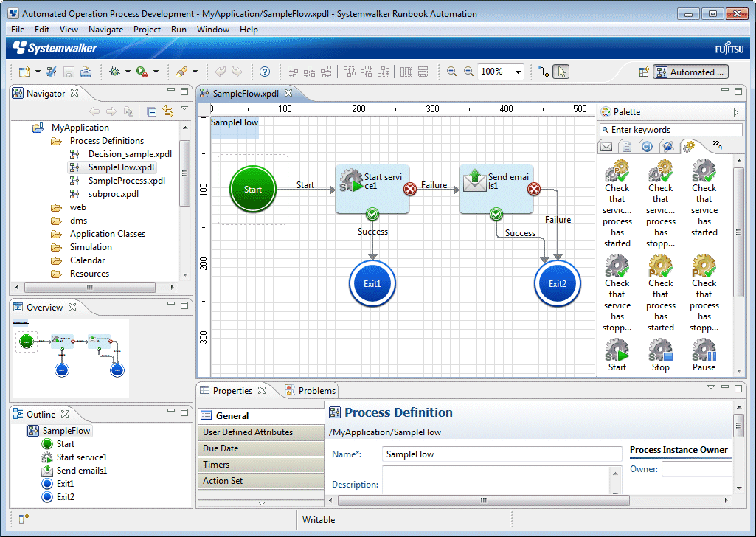
Task: Click Failure marker on Start service1
Action: [410, 189]
